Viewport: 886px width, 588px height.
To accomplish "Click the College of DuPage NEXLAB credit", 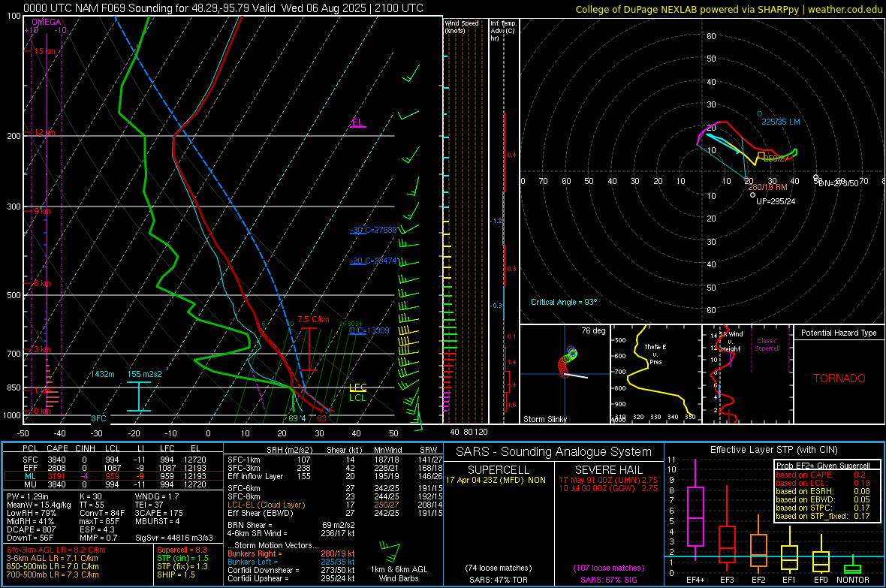I will pos(728,9).
